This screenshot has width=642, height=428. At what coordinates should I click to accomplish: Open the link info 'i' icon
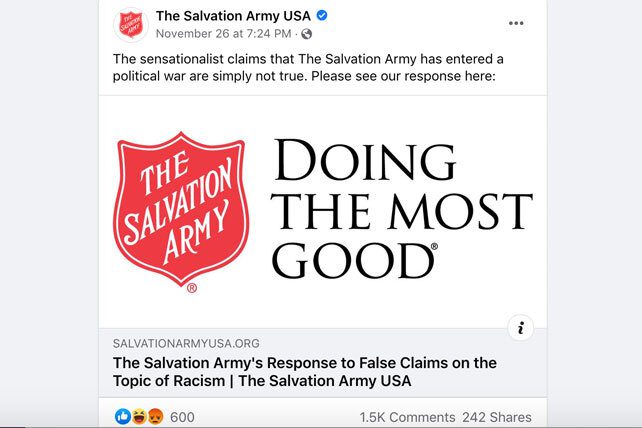pos(520,328)
